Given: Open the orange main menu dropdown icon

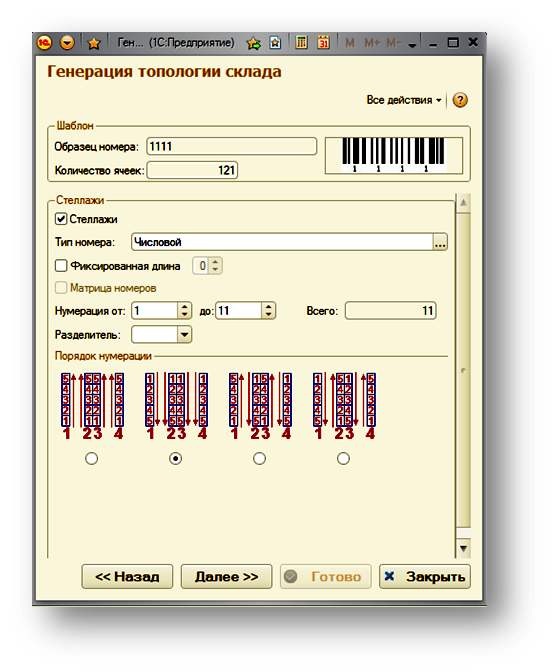Looking at the screenshot, I should point(67,43).
